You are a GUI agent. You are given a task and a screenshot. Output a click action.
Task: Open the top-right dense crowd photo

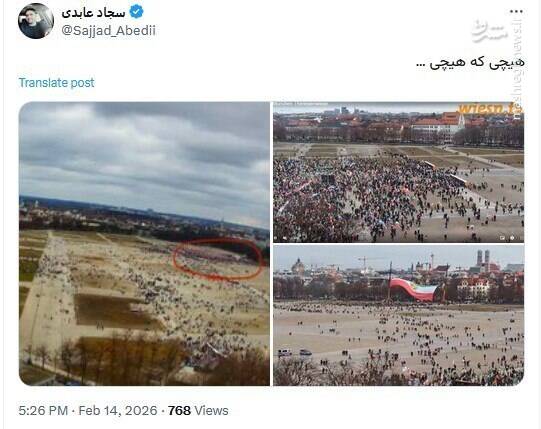[399, 172]
